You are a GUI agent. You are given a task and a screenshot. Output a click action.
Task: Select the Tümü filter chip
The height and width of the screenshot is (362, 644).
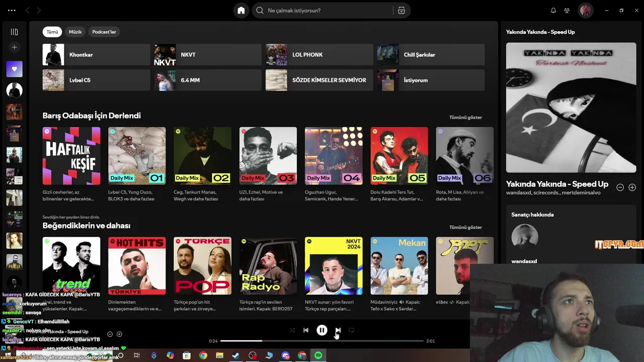coord(52,32)
